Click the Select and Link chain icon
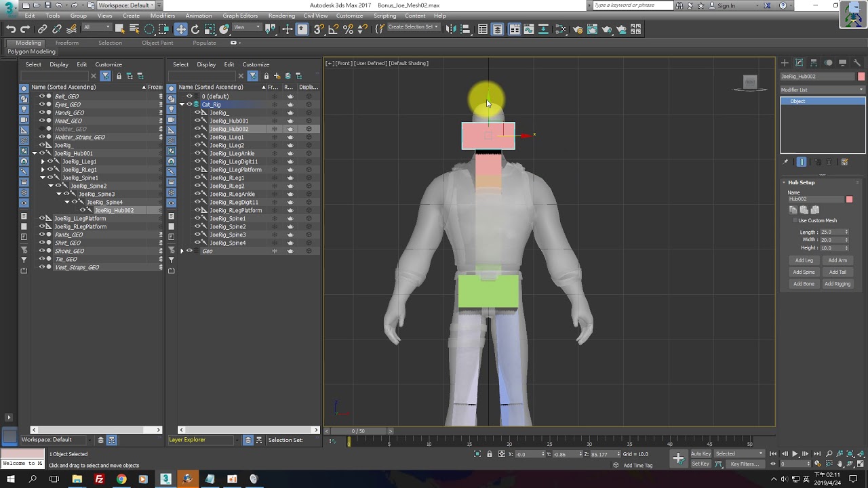This screenshot has width=868, height=488. click(x=42, y=29)
